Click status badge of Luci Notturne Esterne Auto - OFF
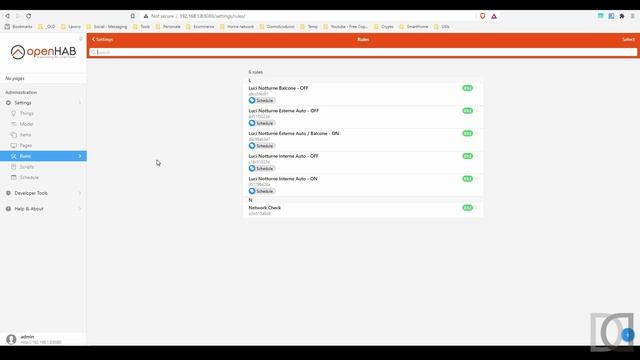This screenshot has width=640, height=360. [x=467, y=111]
